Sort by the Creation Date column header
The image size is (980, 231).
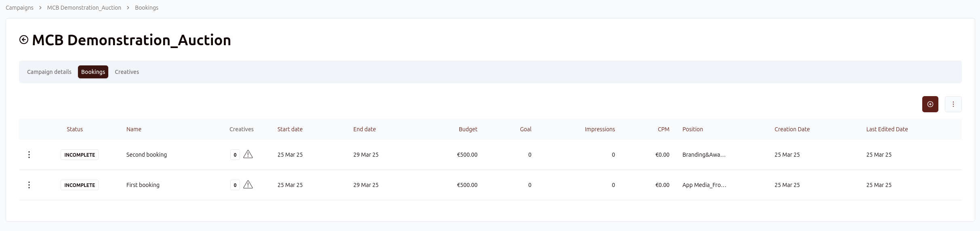click(792, 129)
